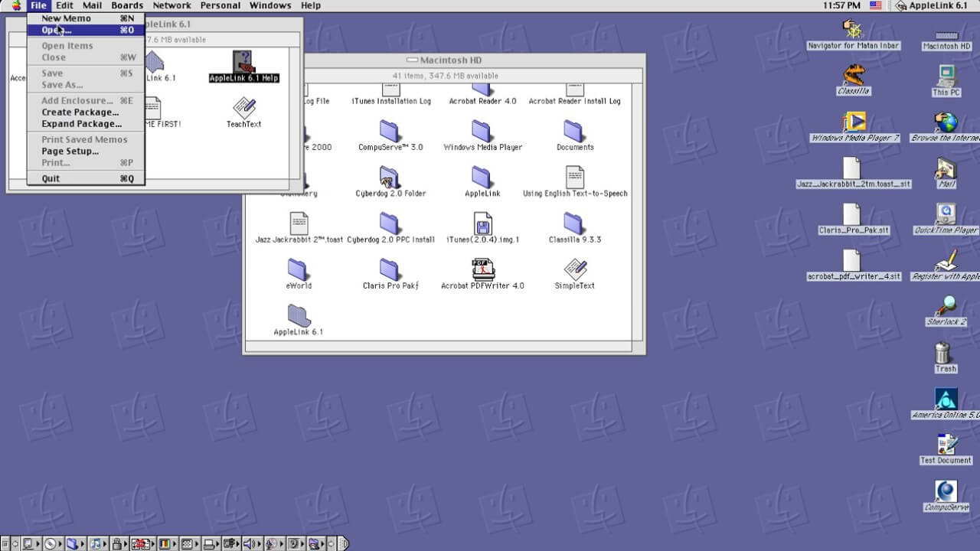The height and width of the screenshot is (551, 980).
Task: Select Browse the Internet desktop icon
Action: coord(946,126)
